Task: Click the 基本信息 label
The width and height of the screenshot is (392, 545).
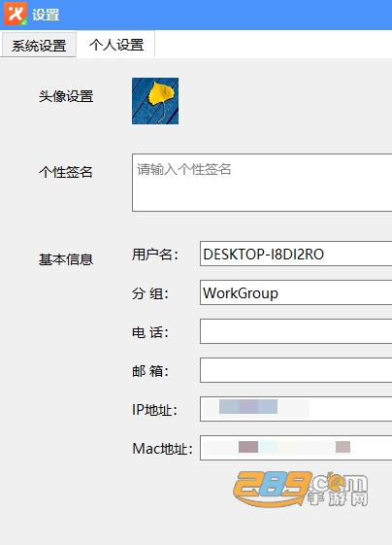Action: click(66, 259)
